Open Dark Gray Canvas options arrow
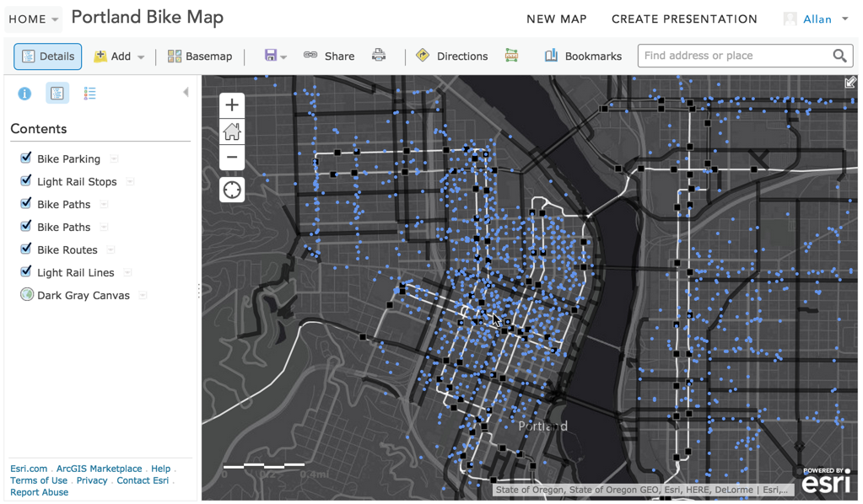 143,295
